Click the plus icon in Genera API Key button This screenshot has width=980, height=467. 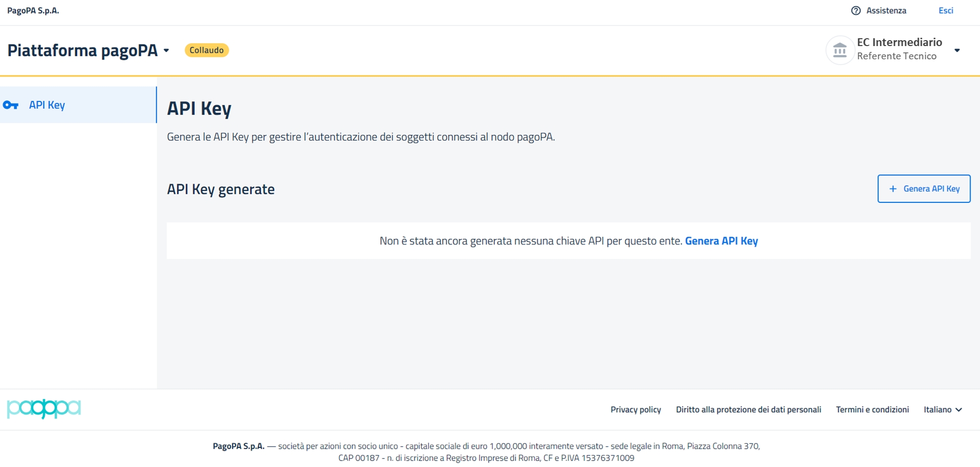point(893,189)
